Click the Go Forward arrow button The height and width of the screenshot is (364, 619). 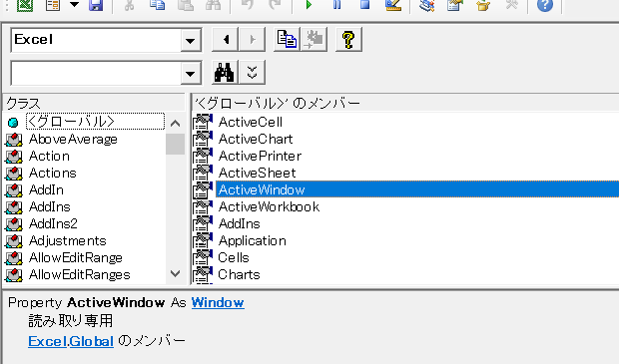click(x=252, y=40)
